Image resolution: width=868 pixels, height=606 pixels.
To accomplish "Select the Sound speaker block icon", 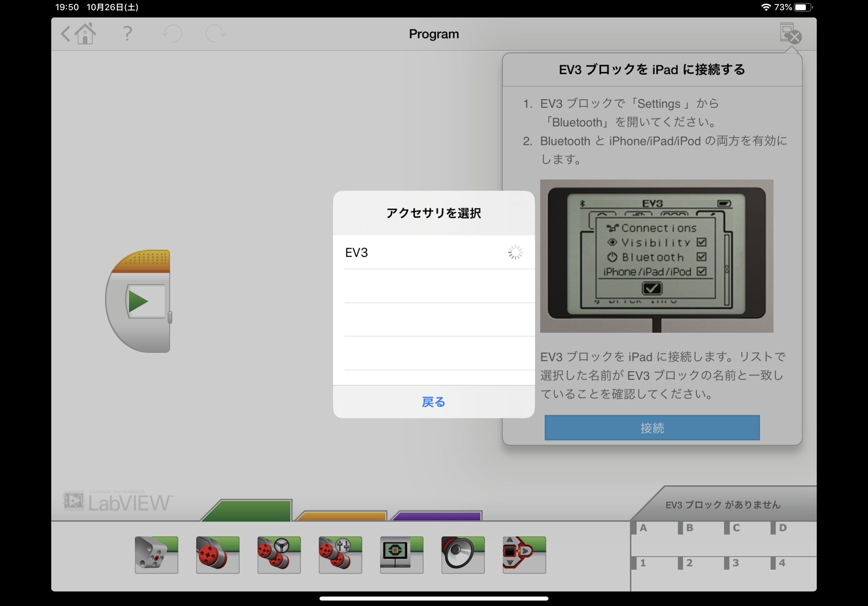I will coord(462,555).
